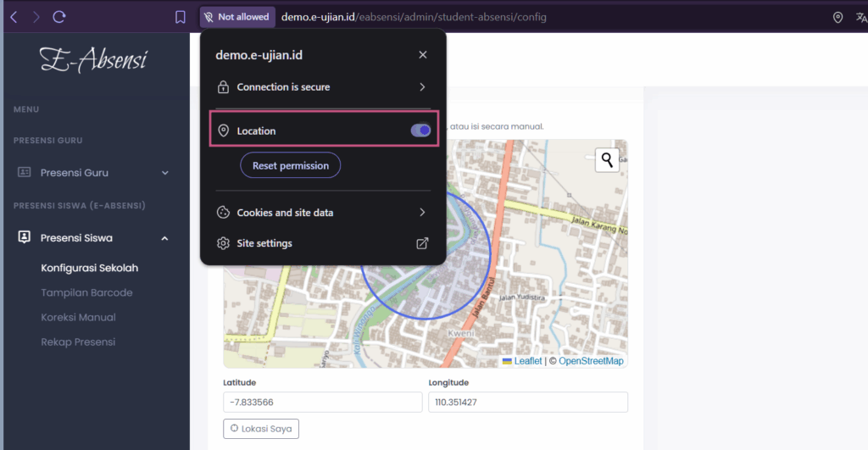Click the map search magnifier button

coord(607,160)
